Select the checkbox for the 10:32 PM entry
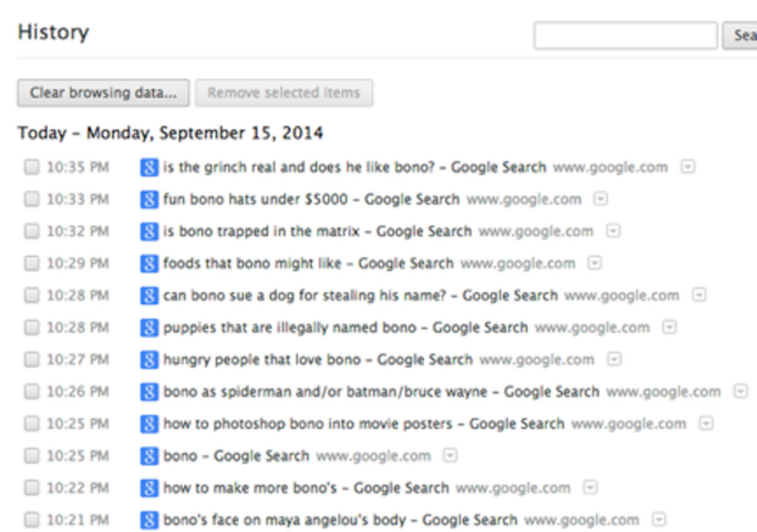 point(32,231)
